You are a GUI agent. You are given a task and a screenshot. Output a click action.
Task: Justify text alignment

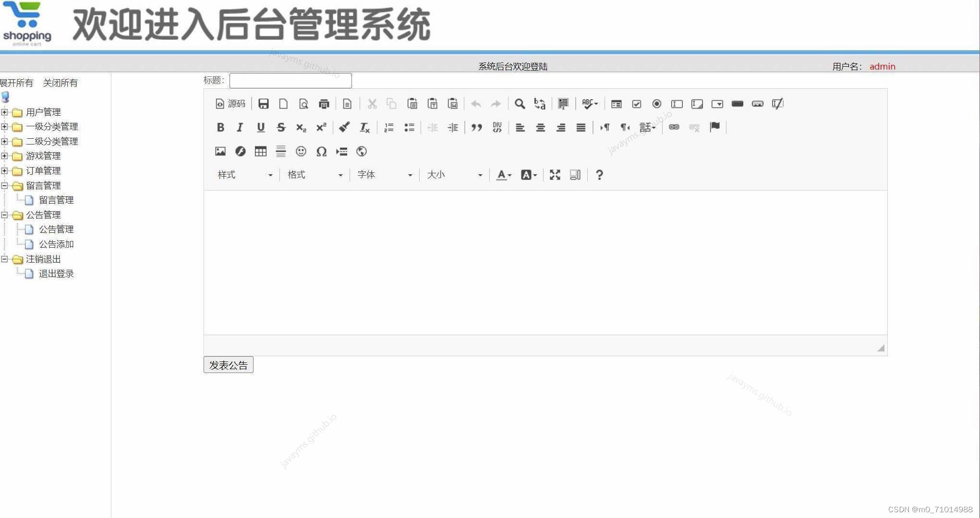581,127
